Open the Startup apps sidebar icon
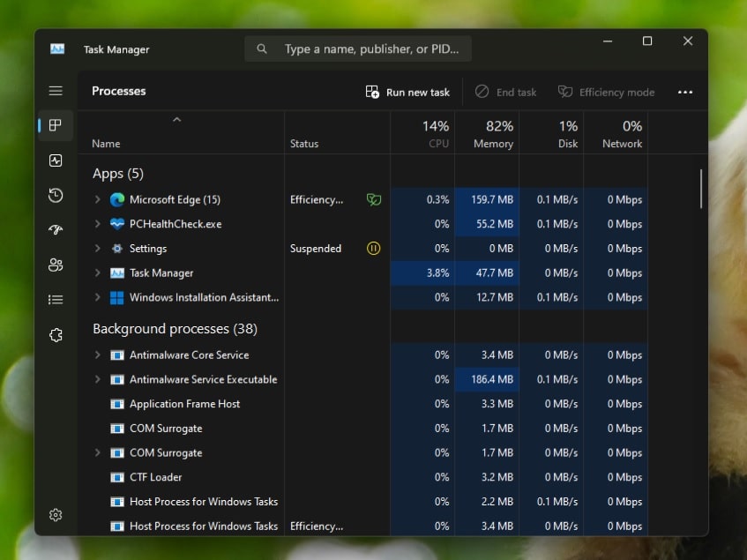 [56, 230]
